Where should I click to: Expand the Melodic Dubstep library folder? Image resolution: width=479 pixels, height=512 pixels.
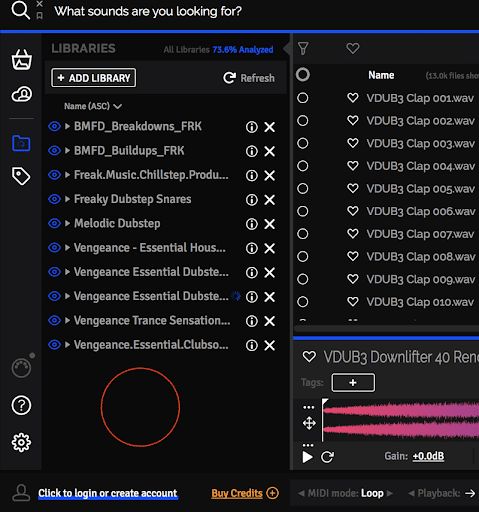(x=67, y=223)
